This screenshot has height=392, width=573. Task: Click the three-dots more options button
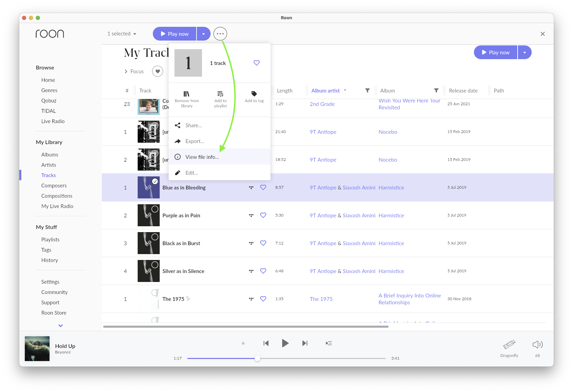[x=220, y=34]
